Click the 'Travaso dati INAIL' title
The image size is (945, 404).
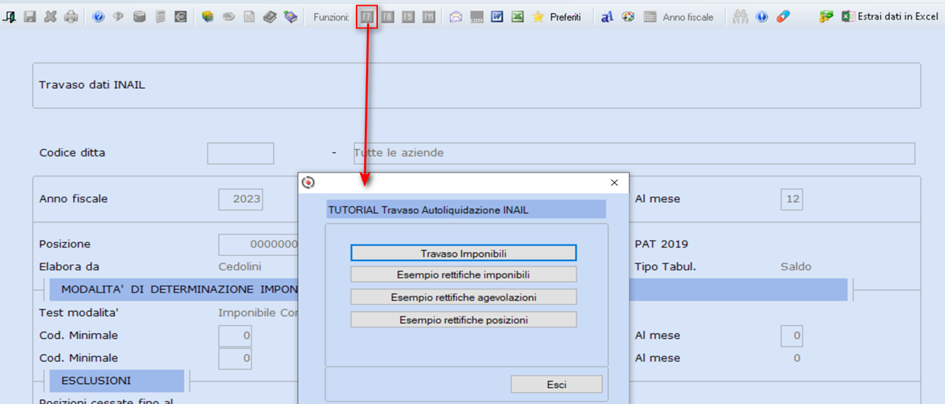pyautogui.click(x=92, y=85)
